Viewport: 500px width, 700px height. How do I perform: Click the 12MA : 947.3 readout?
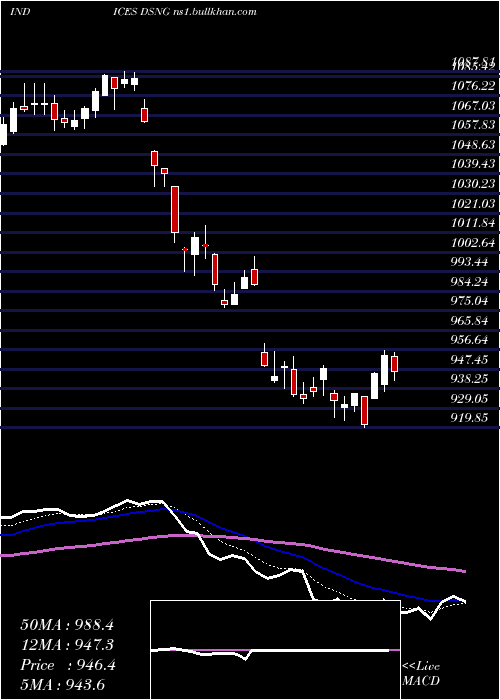[67, 645]
